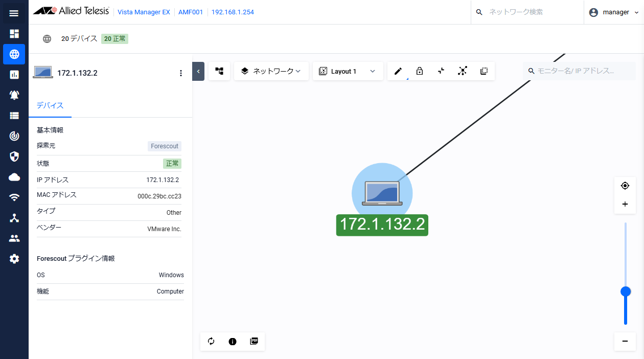The width and height of the screenshot is (644, 359).
Task: Click the pencil edit map icon
Action: pyautogui.click(x=398, y=71)
